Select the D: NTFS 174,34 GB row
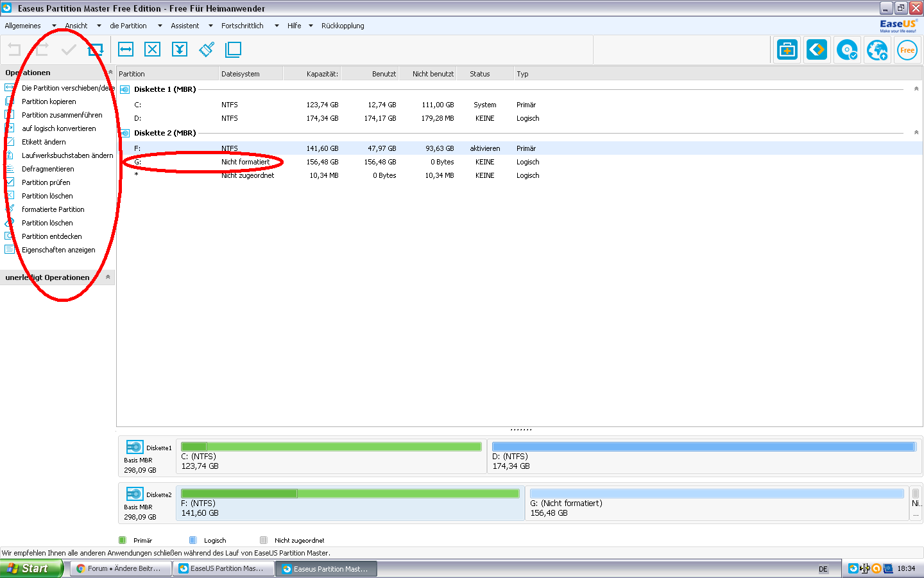 (x=520, y=118)
